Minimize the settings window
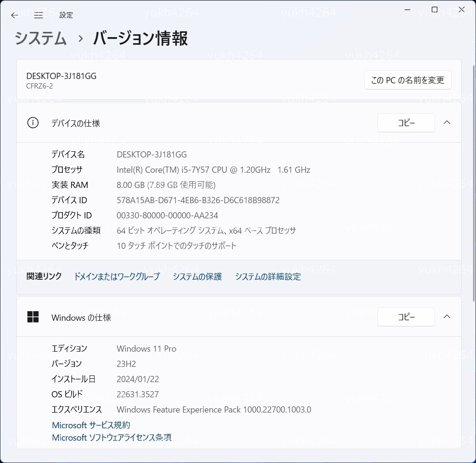Image resolution: width=476 pixels, height=463 pixels. point(407,10)
